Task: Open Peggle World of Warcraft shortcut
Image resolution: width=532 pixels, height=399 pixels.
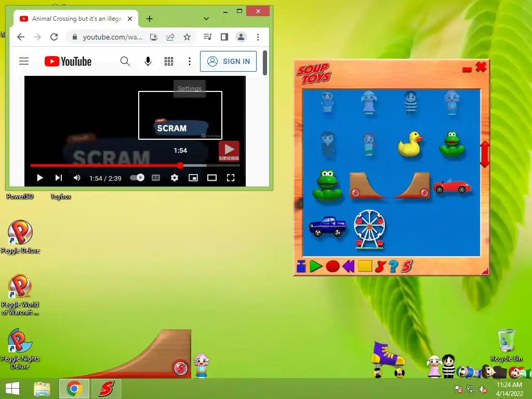Action: 20,295
